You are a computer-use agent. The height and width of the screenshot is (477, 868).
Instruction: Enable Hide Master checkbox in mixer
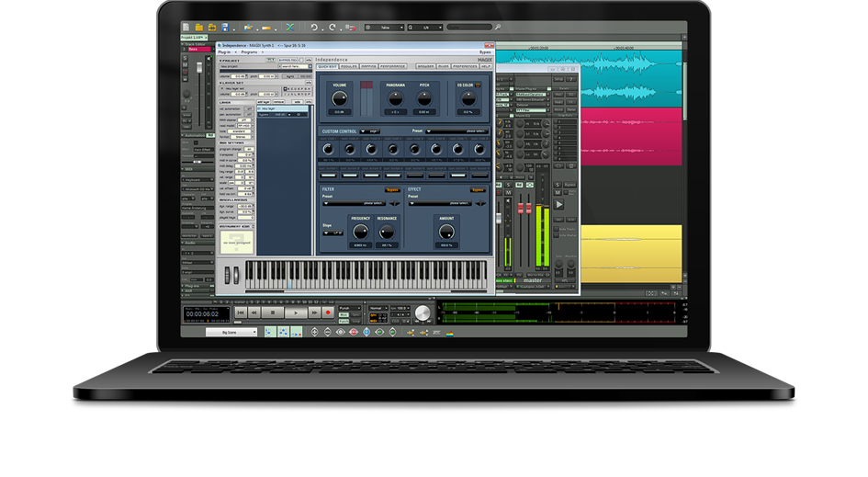point(557,235)
